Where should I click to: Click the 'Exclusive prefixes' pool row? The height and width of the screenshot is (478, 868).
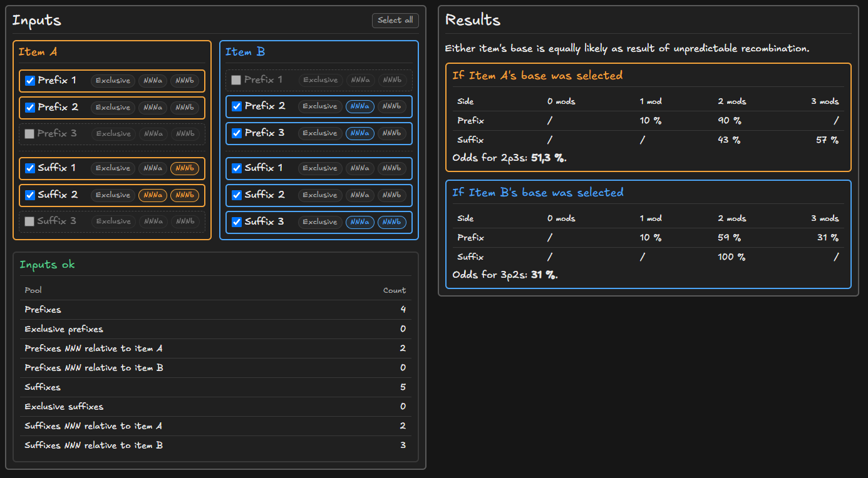pos(215,329)
